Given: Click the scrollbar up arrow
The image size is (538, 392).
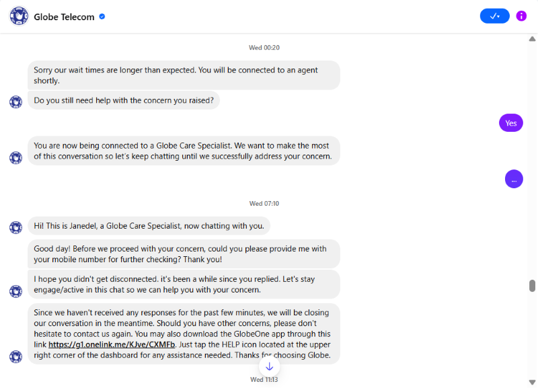Looking at the screenshot, I should coord(532,39).
